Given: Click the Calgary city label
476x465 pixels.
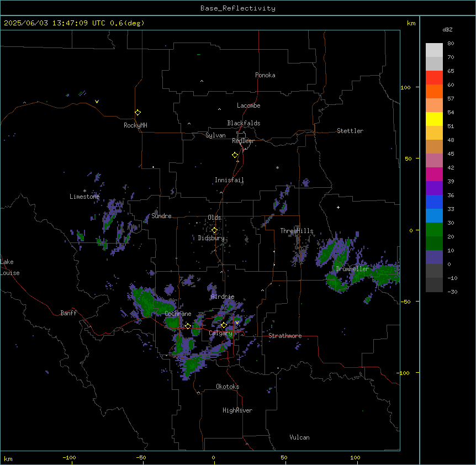Looking at the screenshot, I should tap(220, 333).
